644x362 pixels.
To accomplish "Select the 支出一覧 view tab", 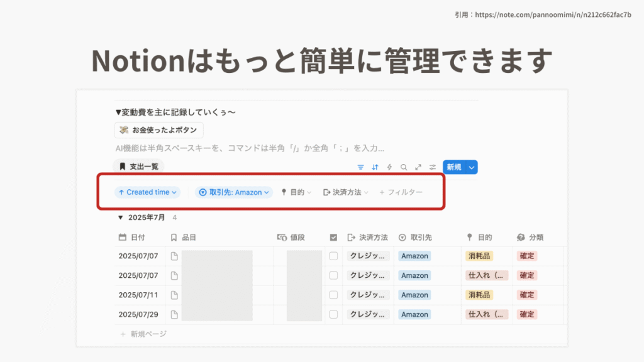I will coord(138,167).
